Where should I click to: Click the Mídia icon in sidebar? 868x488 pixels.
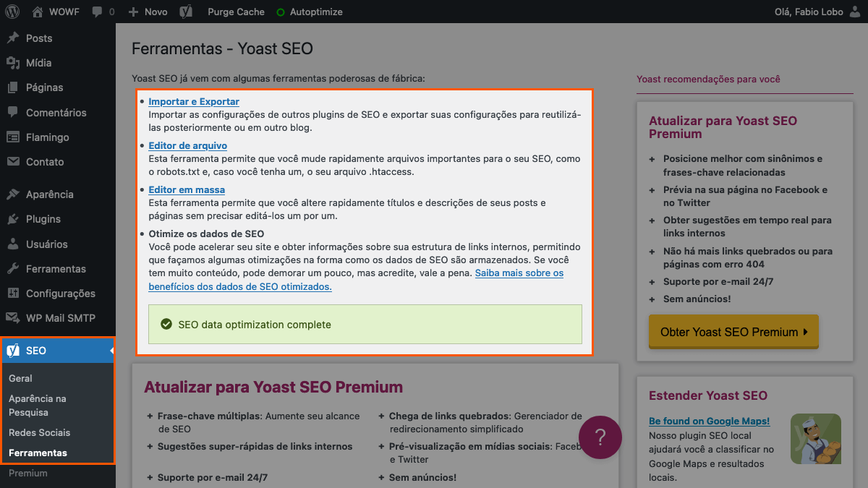(13, 63)
